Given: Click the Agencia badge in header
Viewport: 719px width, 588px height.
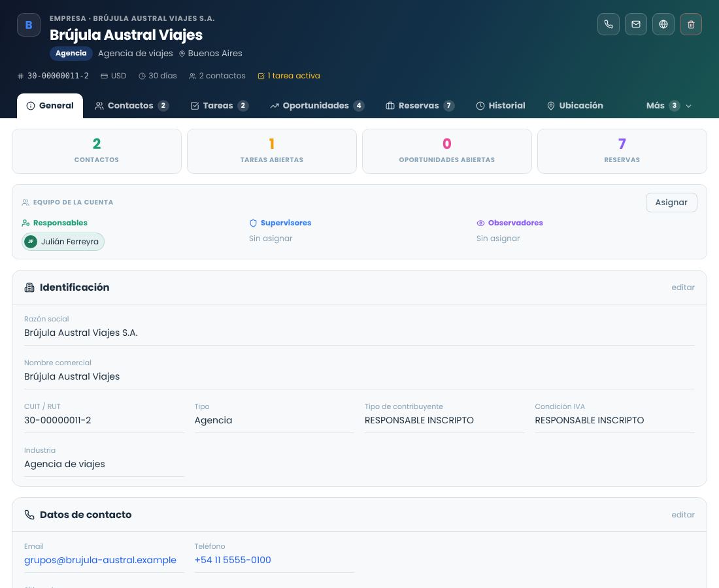Looking at the screenshot, I should coord(71,53).
